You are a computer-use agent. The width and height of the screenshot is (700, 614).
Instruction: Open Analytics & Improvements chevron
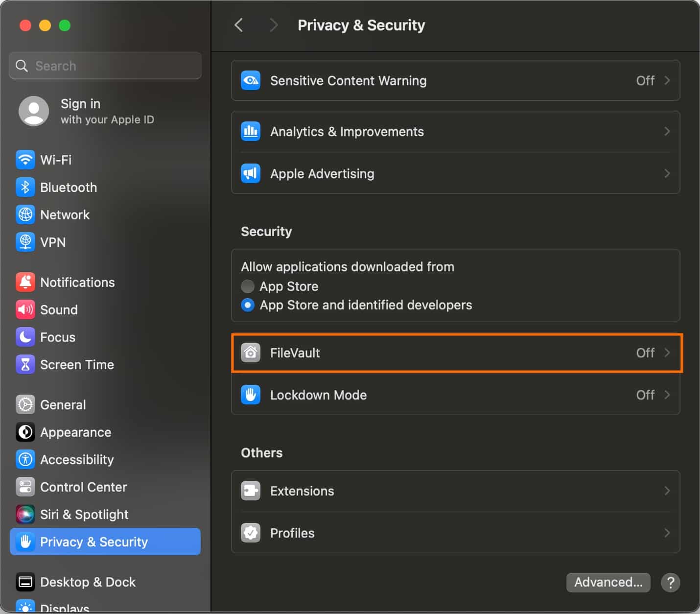tap(667, 131)
